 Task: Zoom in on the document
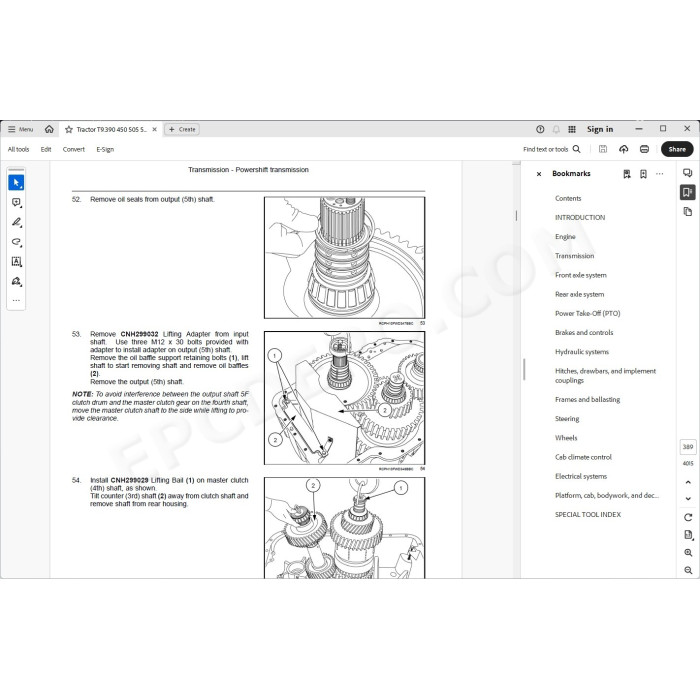point(688,553)
